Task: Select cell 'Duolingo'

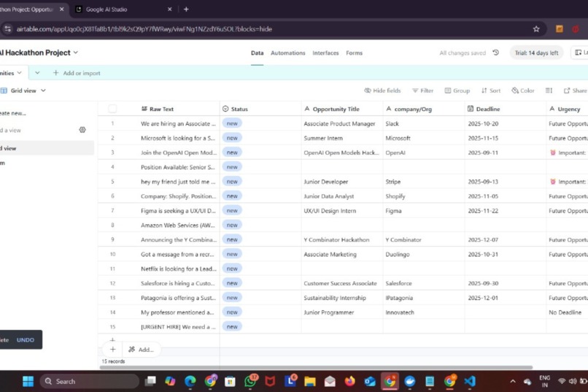Action: (x=423, y=254)
